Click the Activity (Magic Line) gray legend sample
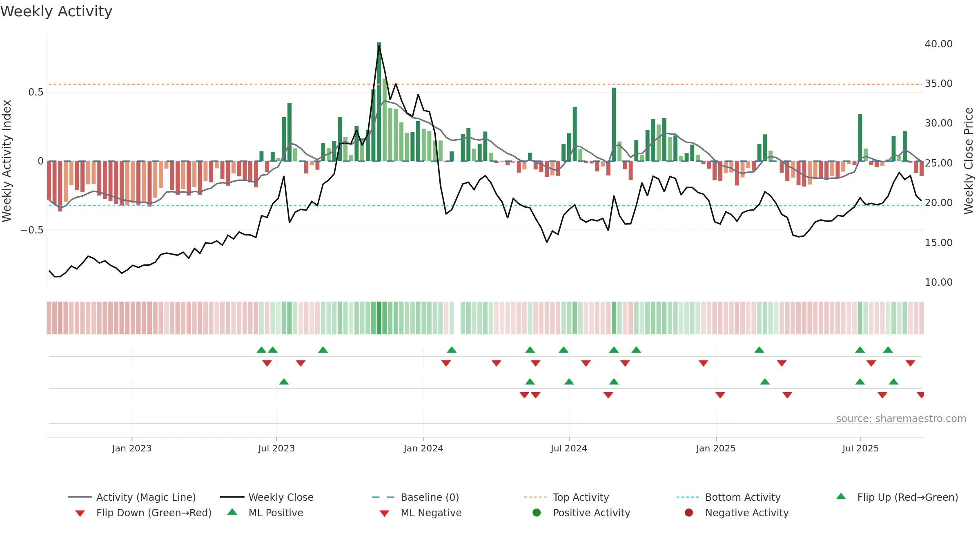The width and height of the screenshot is (980, 551). coord(80,497)
